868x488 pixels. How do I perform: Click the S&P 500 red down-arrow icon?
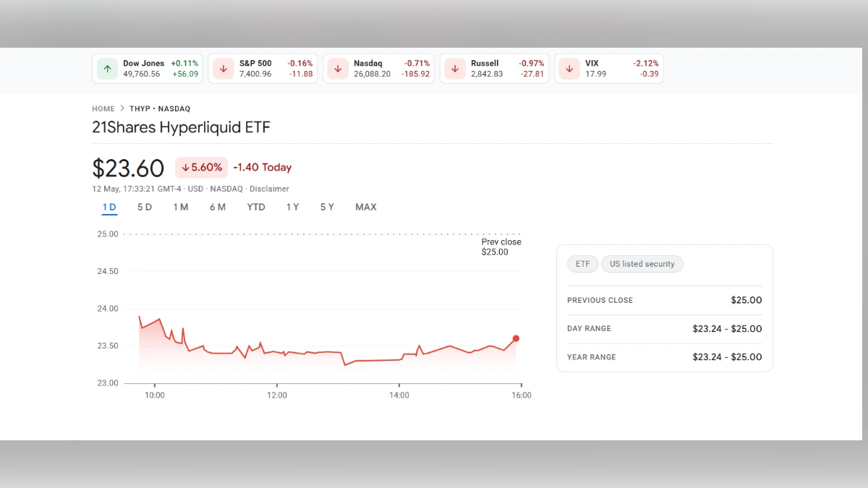(x=224, y=69)
